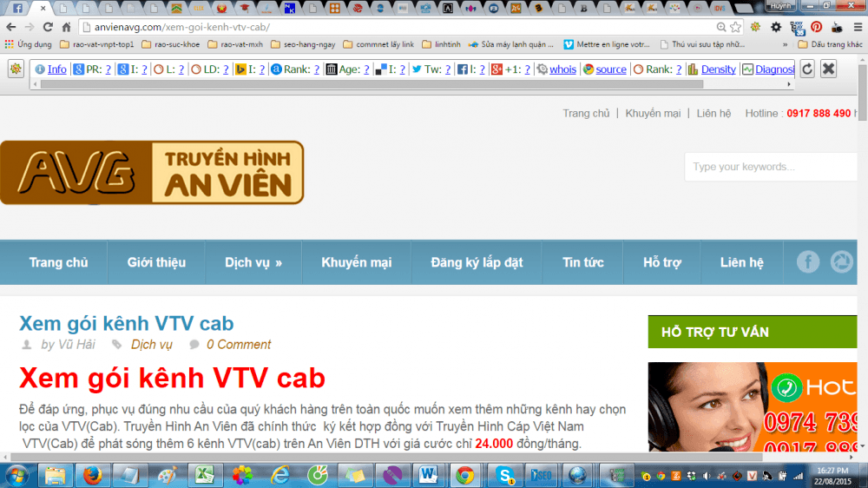
Task: Open Khuyến mại in blue navigation bar
Action: pos(357,262)
